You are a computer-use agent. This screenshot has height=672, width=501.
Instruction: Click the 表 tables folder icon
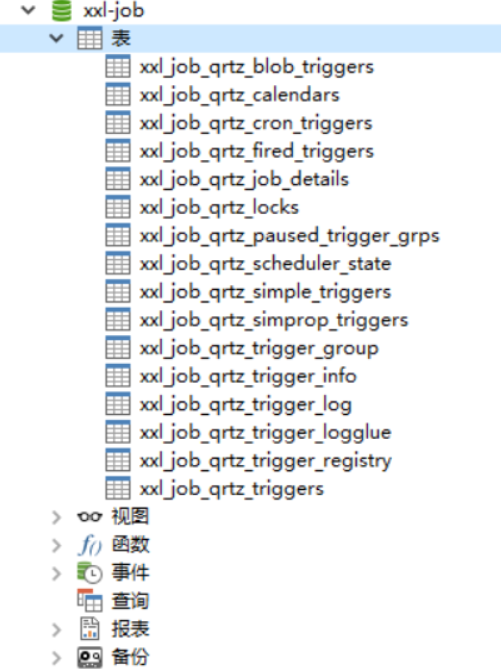pyautogui.click(x=90, y=38)
